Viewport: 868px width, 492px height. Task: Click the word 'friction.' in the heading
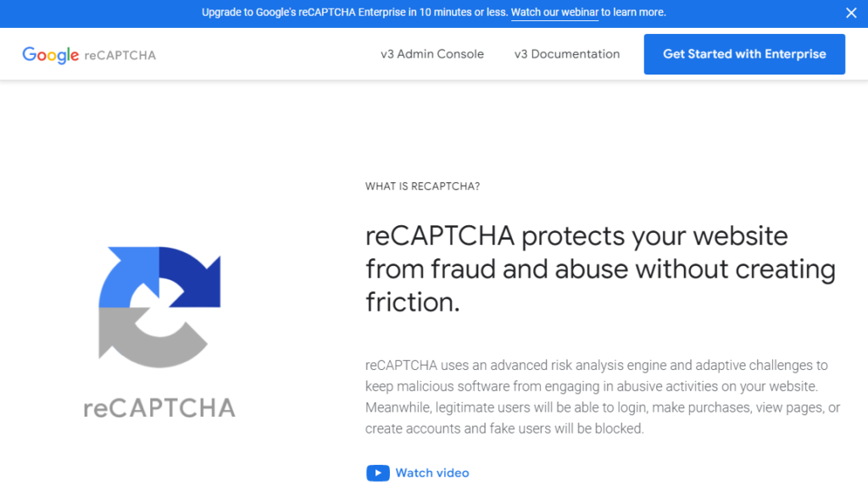[x=413, y=301]
